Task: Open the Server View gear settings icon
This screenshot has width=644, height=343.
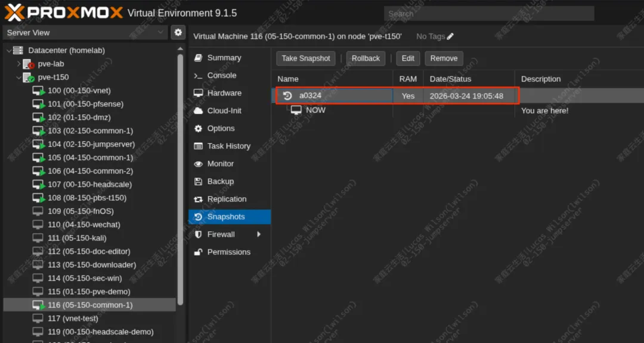Action: [178, 32]
